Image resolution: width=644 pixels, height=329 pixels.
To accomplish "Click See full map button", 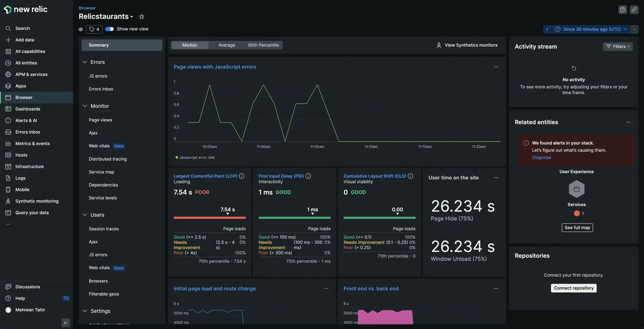I will coord(577,228).
